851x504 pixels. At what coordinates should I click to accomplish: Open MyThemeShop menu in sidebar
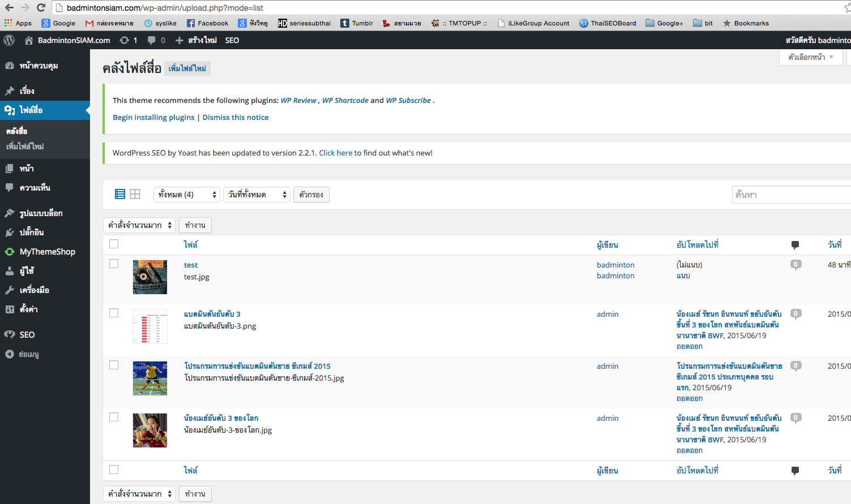(x=47, y=252)
